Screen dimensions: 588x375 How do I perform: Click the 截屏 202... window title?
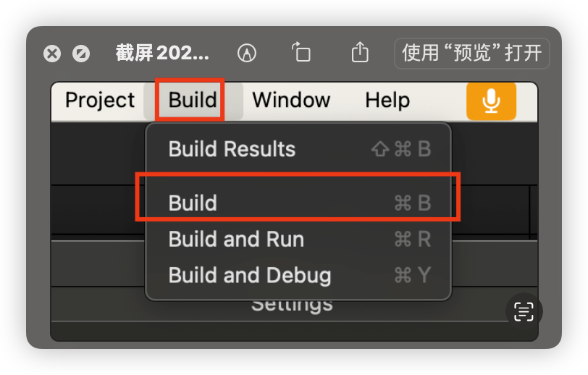coord(162,53)
